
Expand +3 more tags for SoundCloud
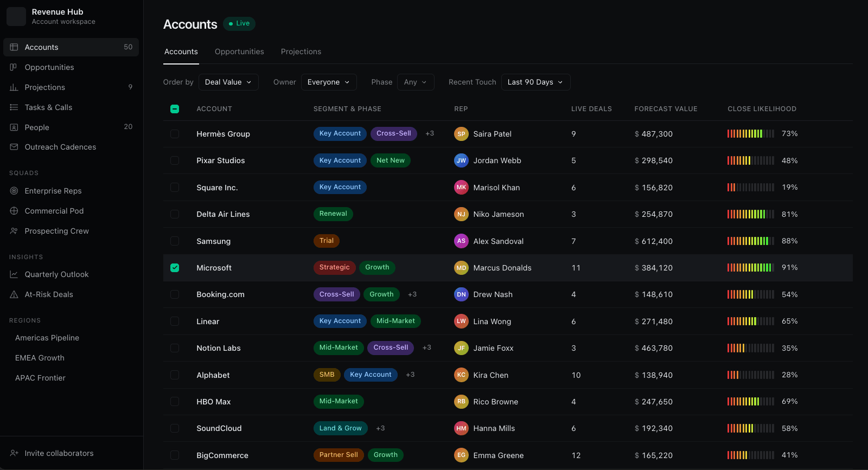(x=380, y=428)
